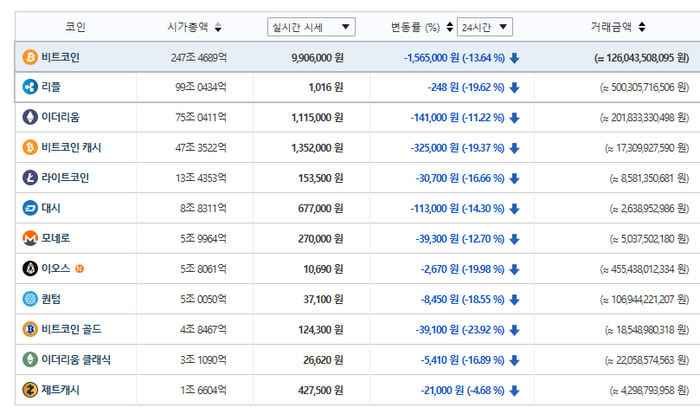The image size is (700, 414).
Task: Sort by 변동률 (%) using the arrows
Action: coord(450,27)
